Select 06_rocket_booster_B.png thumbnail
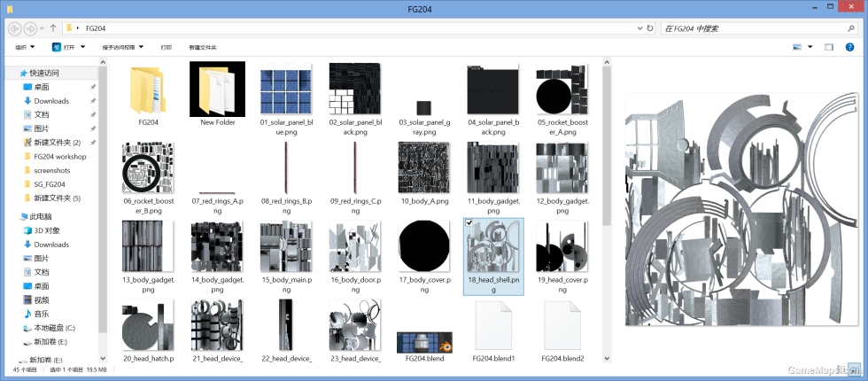 [x=148, y=167]
